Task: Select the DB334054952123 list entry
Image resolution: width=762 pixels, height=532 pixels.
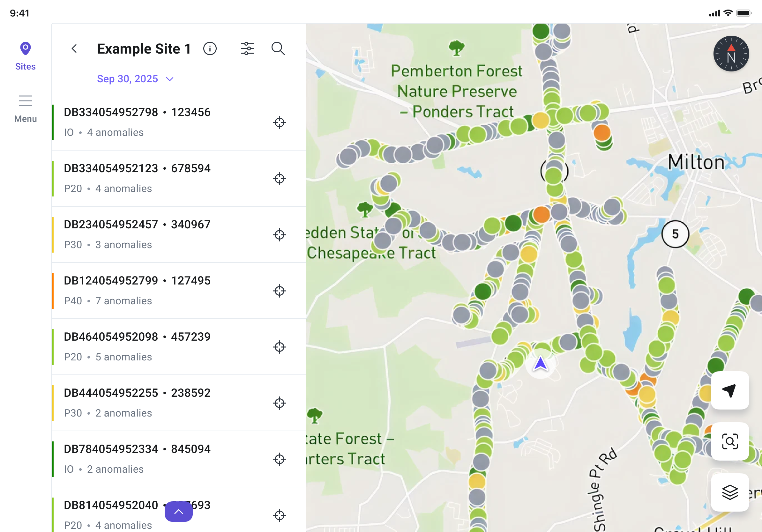Action: coord(179,178)
